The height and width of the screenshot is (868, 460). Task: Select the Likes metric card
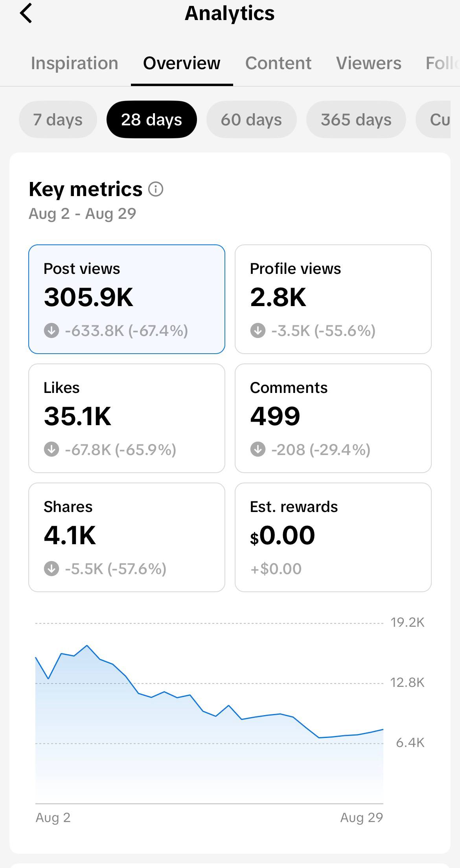click(x=127, y=418)
